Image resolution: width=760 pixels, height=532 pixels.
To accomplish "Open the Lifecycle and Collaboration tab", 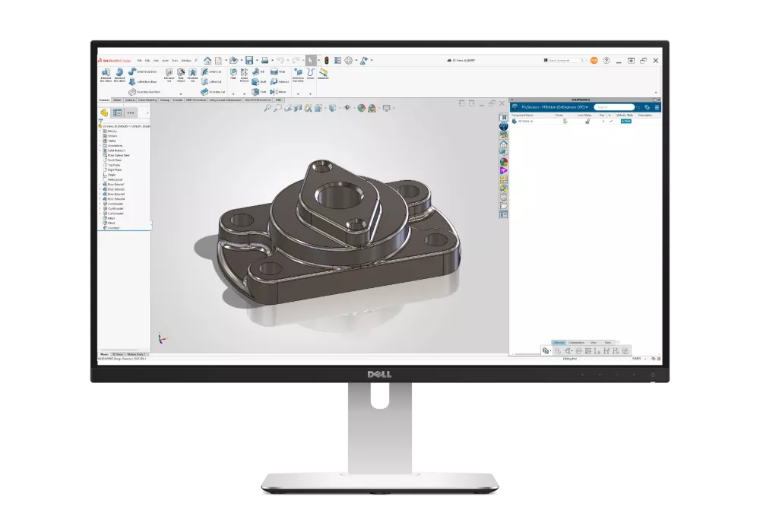I will (226, 100).
